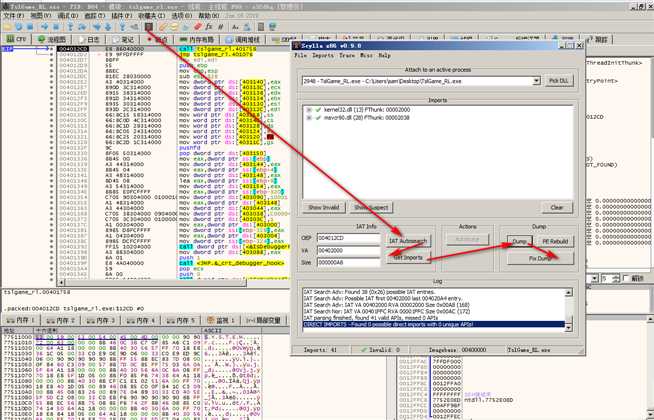The image size is (654, 420).
Task: Focus the Size input field
Action: (348, 262)
